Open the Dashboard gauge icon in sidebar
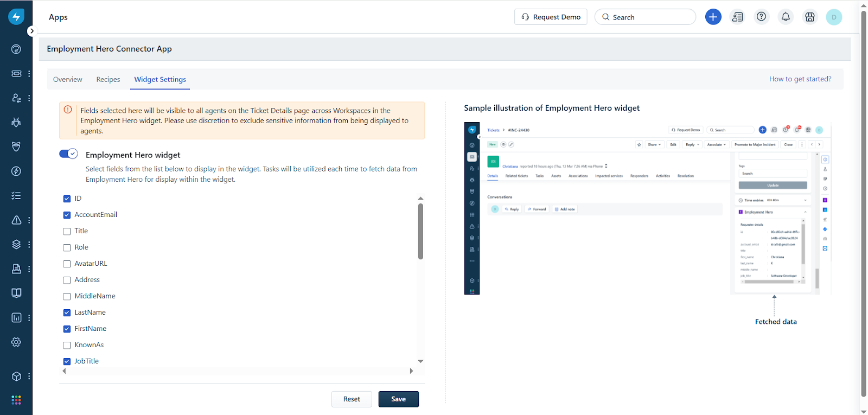The height and width of the screenshot is (415, 868). click(x=16, y=49)
